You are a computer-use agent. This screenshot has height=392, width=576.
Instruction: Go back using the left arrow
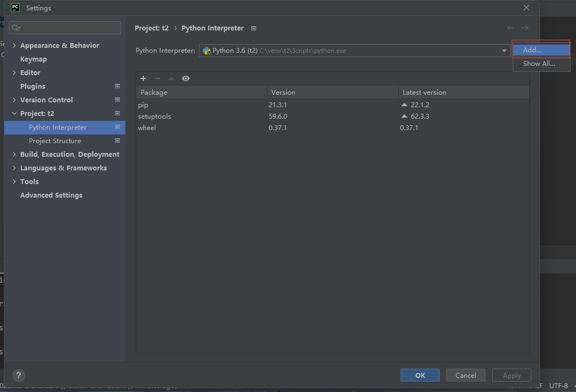point(510,28)
